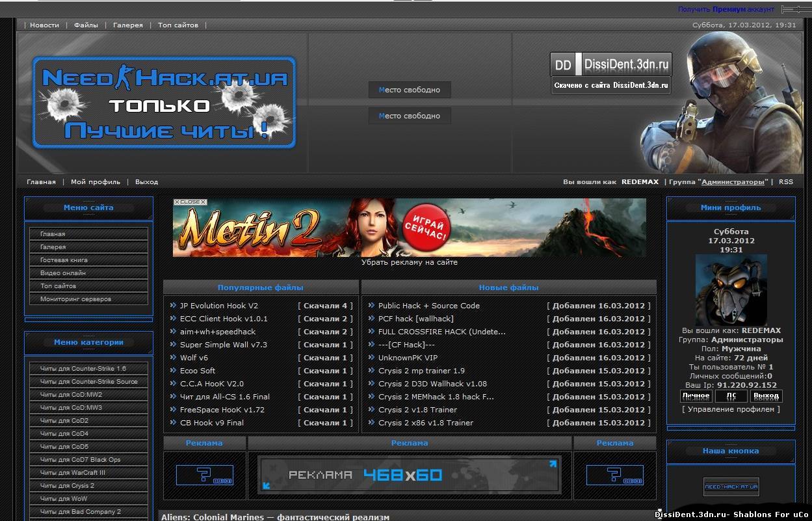Click the Получить Премиум аккаунт link

726,9
